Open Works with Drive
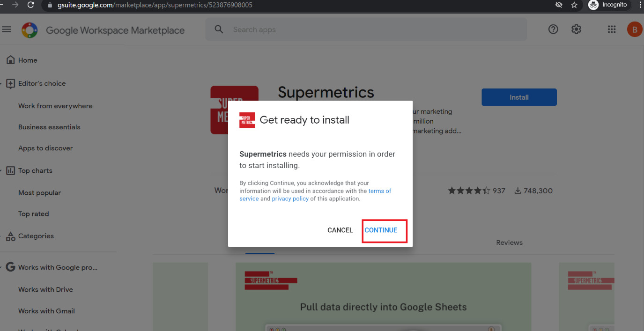Screen dimensions: 644x331 tap(45, 289)
